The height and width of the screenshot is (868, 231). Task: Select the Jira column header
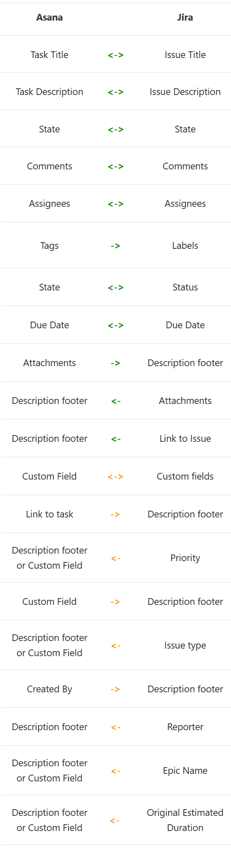pos(185,18)
